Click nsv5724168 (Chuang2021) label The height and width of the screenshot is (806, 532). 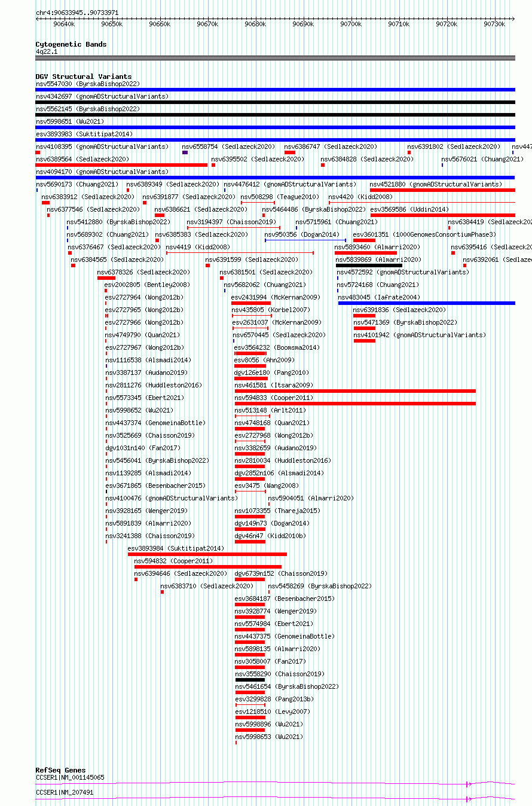pos(378,285)
